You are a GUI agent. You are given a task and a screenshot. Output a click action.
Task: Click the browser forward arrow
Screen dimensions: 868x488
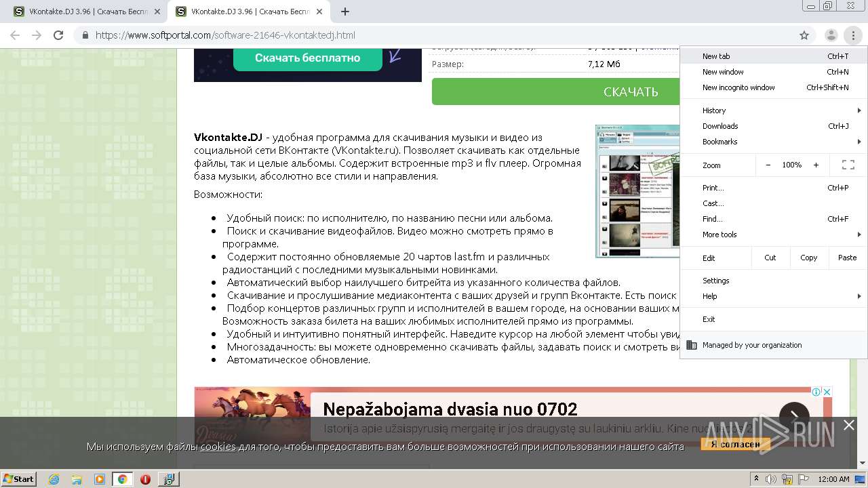37,35
